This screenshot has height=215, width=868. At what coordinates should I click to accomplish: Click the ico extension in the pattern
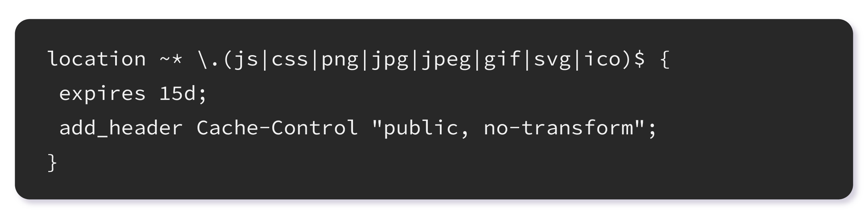602,59
